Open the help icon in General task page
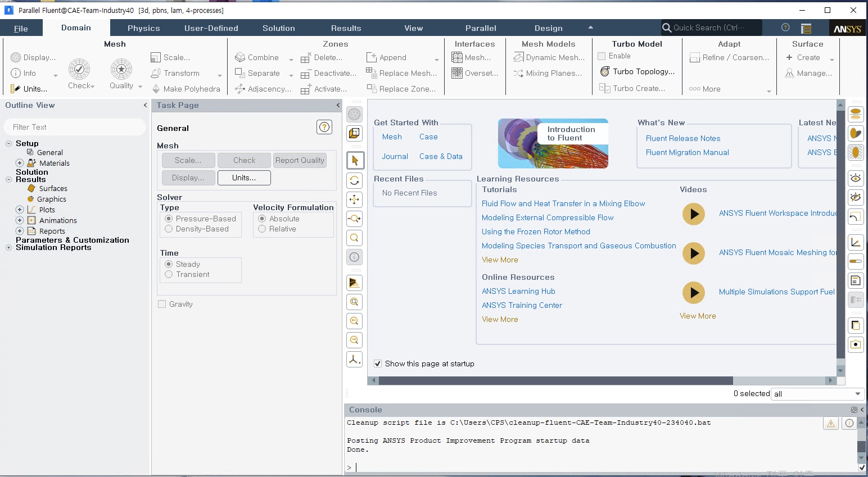 tap(324, 128)
